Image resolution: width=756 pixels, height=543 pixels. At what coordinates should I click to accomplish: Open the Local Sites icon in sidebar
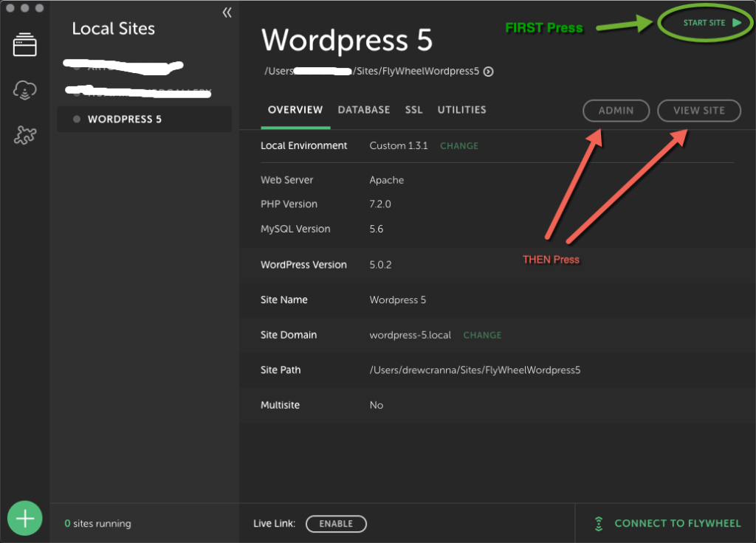[24, 44]
